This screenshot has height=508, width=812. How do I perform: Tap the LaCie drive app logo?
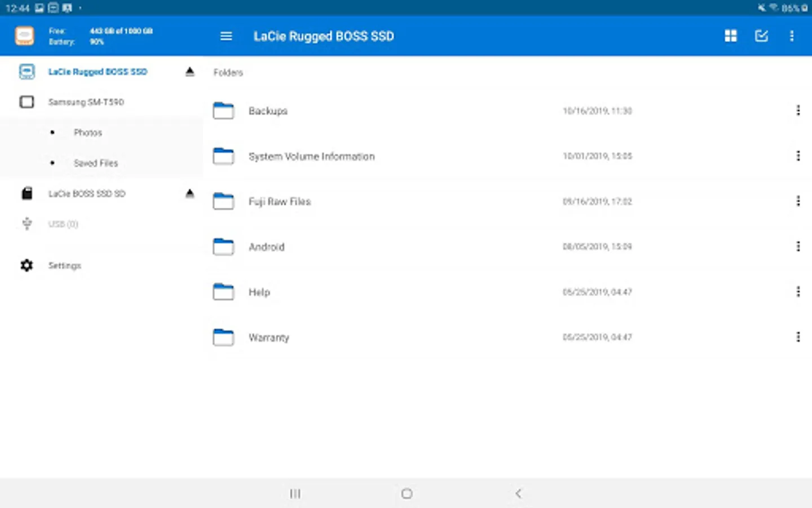[24, 36]
